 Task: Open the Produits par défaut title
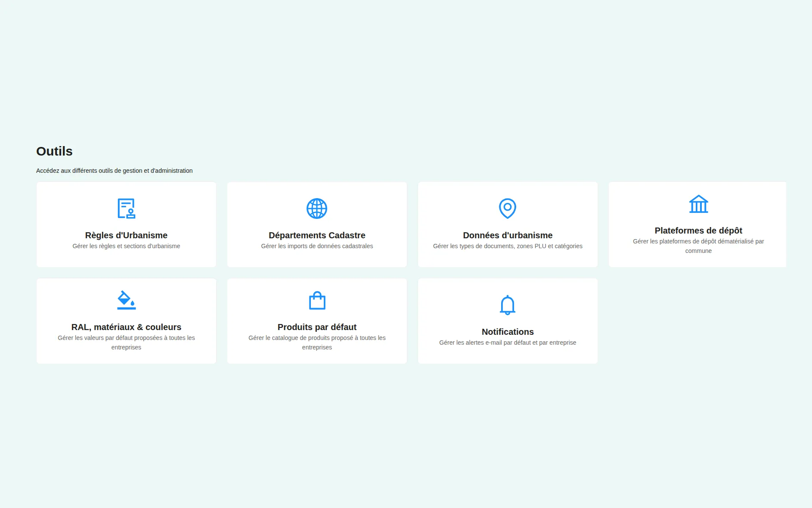click(x=317, y=327)
